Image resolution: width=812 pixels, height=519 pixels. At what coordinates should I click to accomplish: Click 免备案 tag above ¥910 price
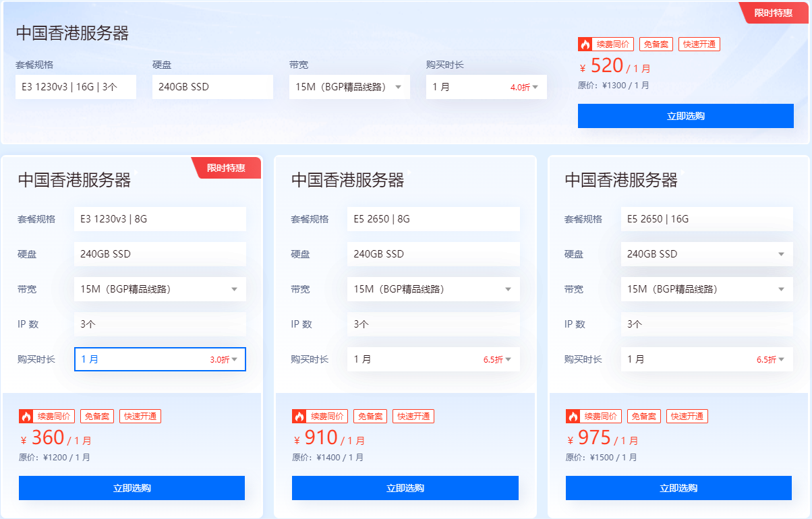tap(370, 417)
